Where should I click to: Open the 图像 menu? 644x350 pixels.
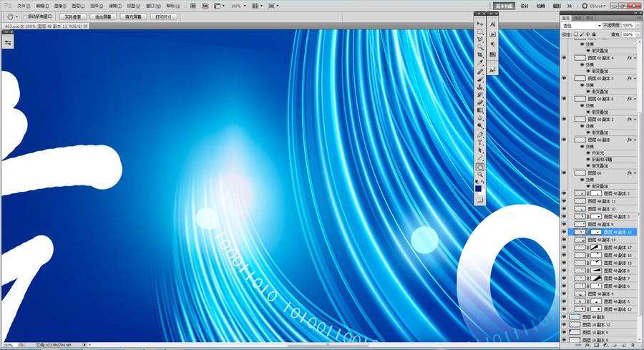(x=60, y=6)
